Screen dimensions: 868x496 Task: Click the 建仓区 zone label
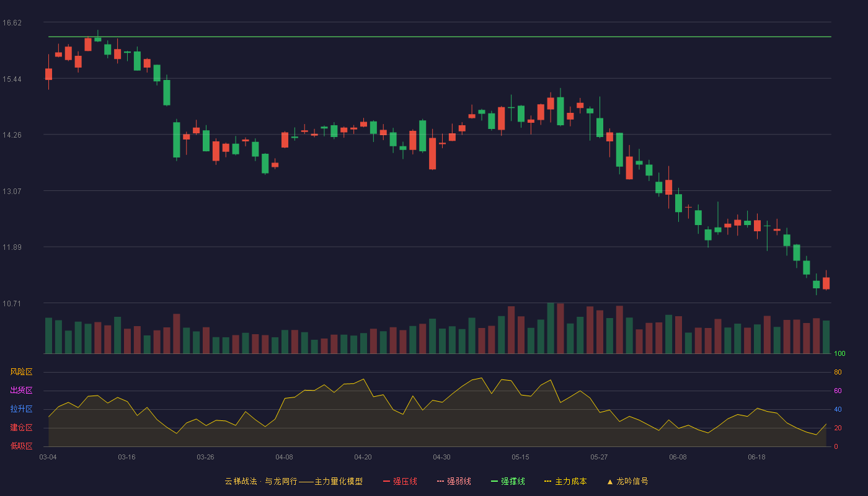click(x=21, y=428)
